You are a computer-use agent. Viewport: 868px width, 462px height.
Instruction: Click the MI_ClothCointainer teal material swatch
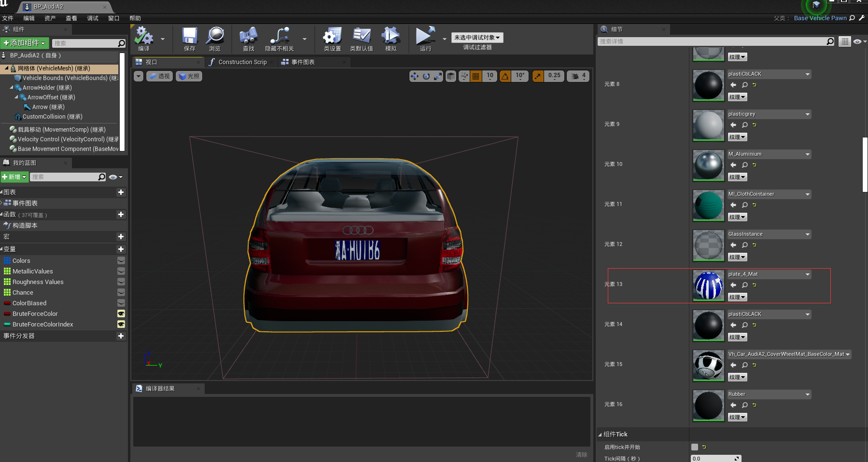[x=708, y=205]
